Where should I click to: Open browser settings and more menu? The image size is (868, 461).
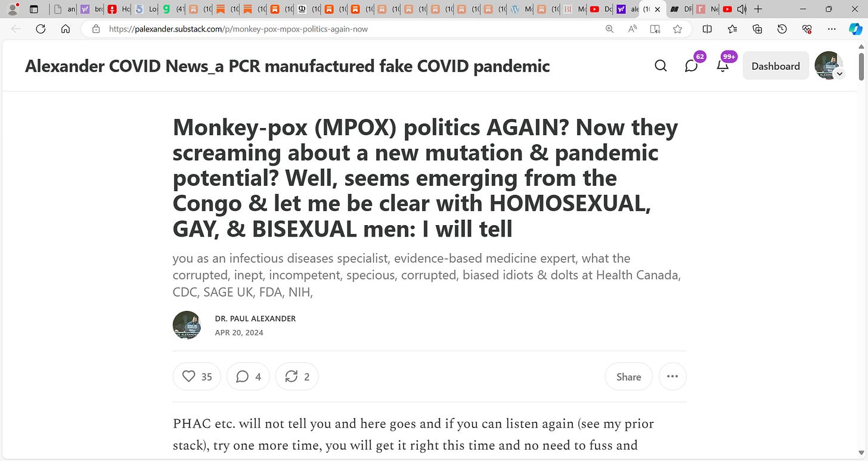[832, 29]
